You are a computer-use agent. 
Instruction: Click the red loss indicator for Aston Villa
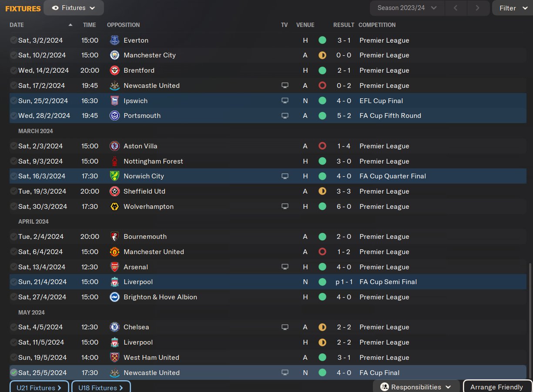[x=322, y=146]
